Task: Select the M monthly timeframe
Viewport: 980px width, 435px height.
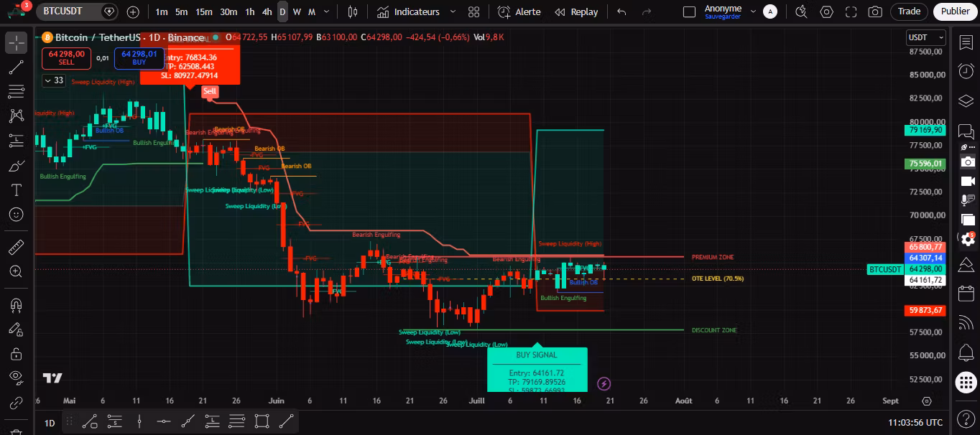Action: (312, 11)
